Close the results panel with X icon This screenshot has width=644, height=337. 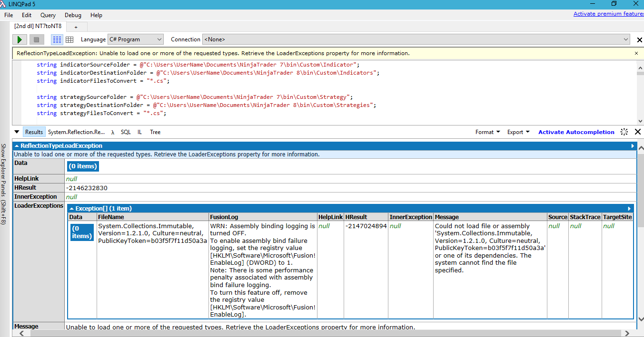638,132
